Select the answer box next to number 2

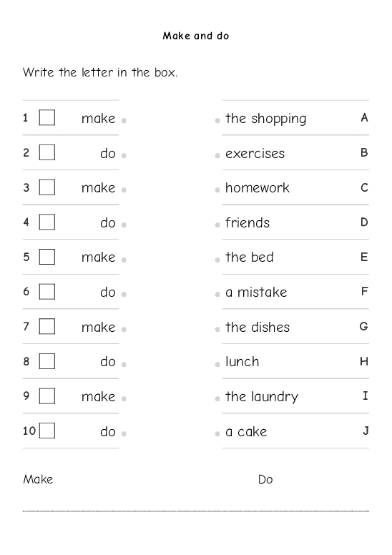click(47, 152)
